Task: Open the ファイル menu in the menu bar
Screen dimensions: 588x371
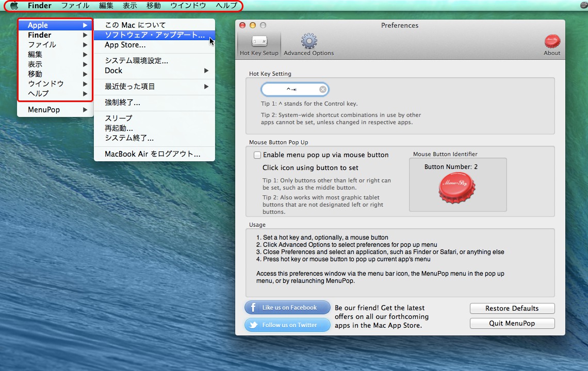Action: tap(75, 6)
